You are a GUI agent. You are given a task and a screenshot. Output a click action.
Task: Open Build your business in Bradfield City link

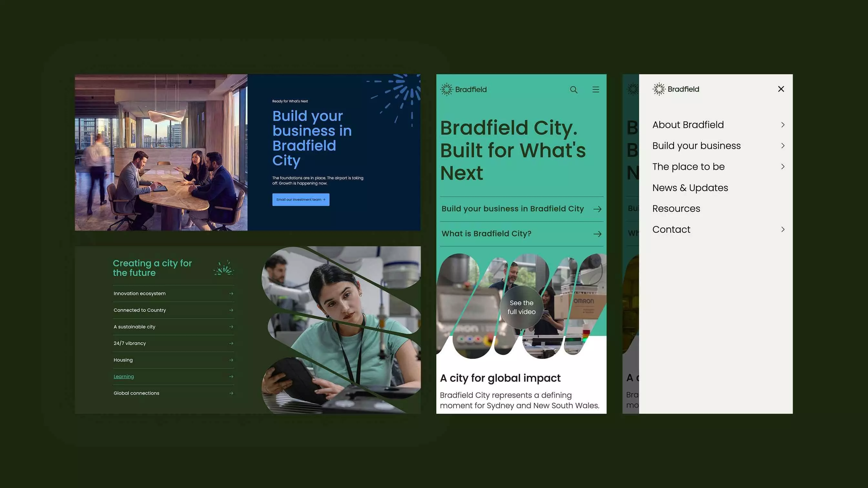(512, 209)
